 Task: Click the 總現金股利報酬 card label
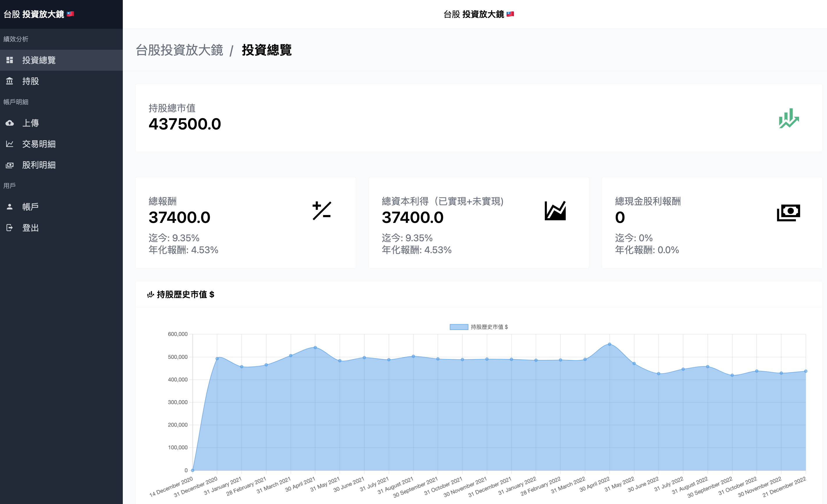click(648, 201)
